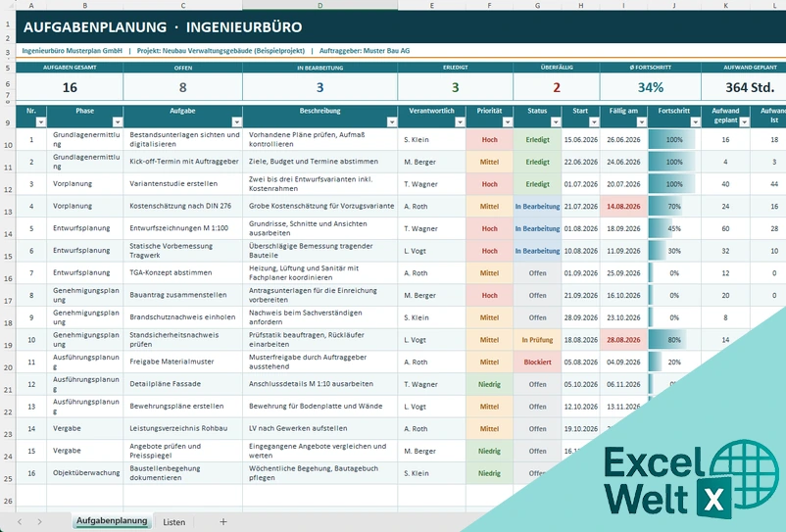The image size is (786, 532).
Task: Open the Fortschritt filter dropdown arrow
Action: click(x=695, y=121)
